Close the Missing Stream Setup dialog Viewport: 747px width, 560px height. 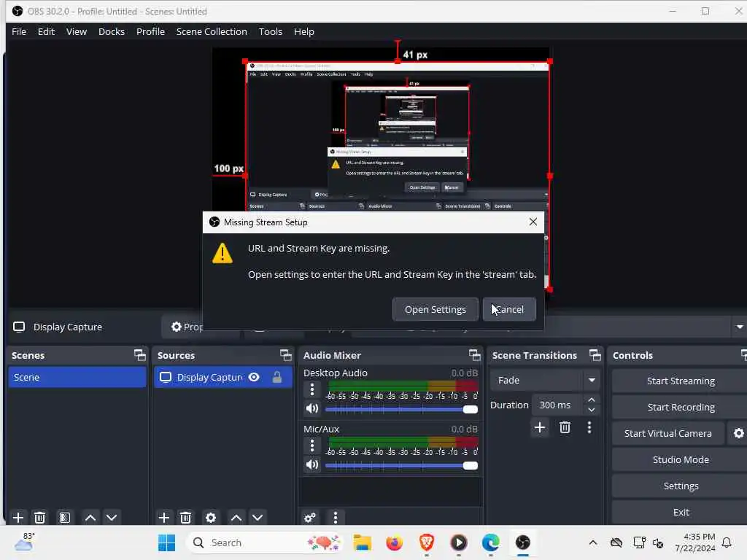pos(533,222)
